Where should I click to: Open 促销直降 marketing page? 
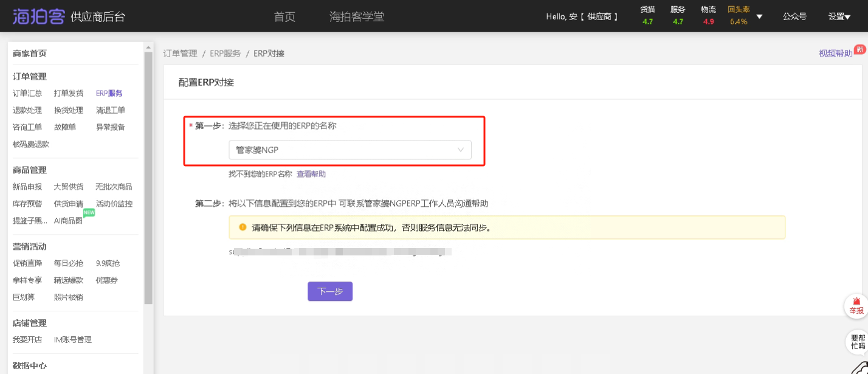tap(27, 263)
